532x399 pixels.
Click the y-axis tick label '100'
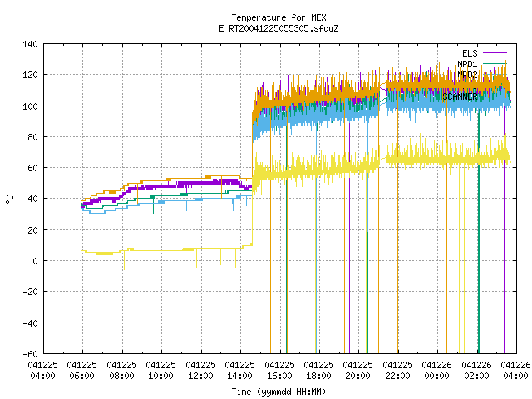tap(30, 106)
